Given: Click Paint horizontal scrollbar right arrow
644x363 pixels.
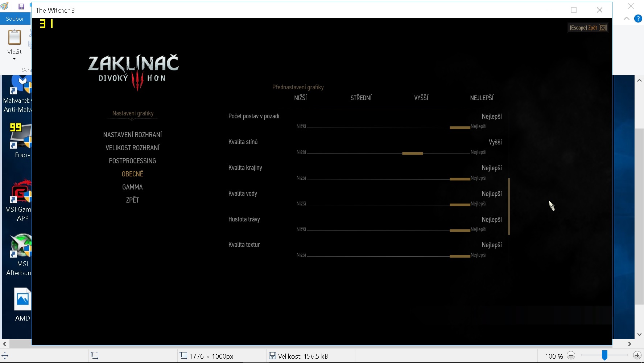Looking at the screenshot, I should [629, 344].
